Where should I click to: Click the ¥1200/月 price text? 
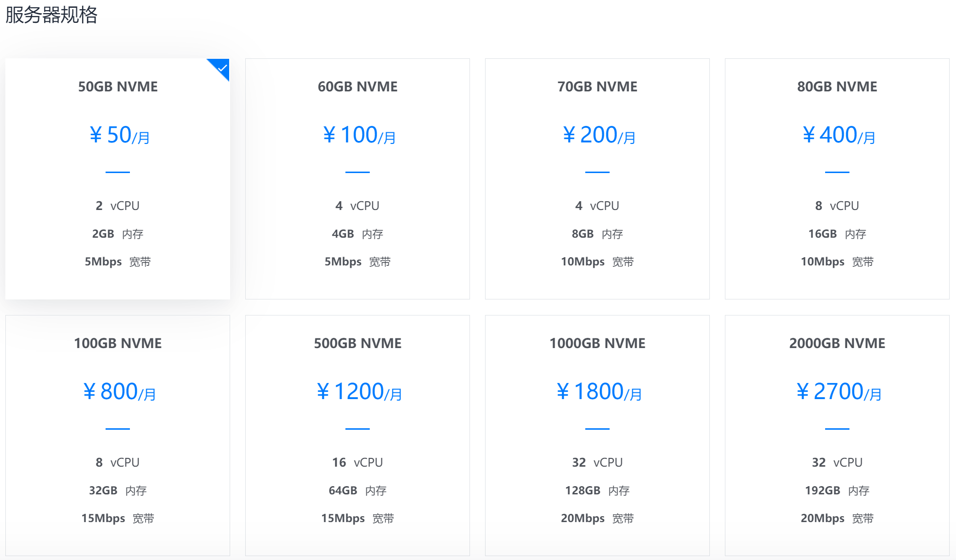click(359, 392)
